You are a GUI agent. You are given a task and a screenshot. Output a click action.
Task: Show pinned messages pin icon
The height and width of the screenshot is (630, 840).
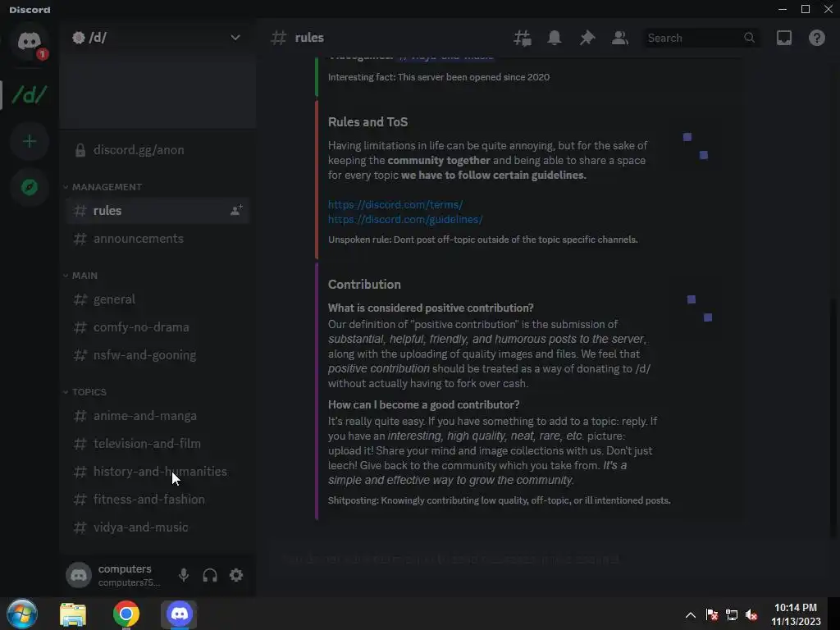coord(587,38)
